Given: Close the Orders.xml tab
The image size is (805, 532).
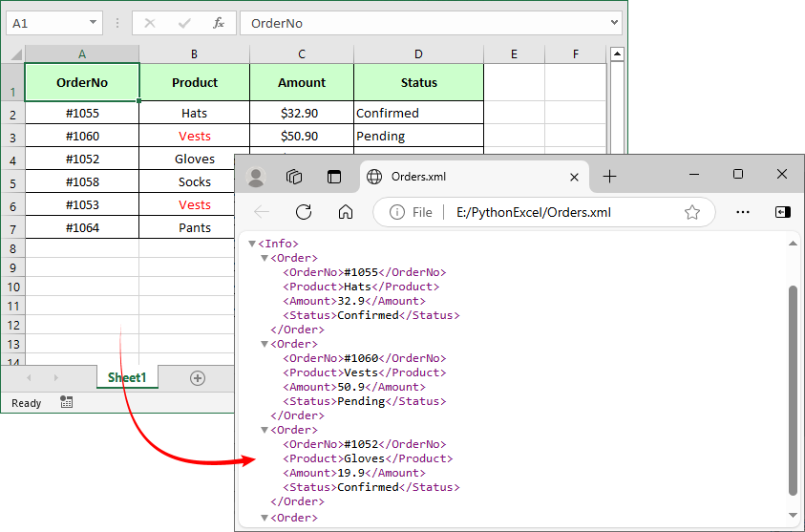Looking at the screenshot, I should [574, 177].
